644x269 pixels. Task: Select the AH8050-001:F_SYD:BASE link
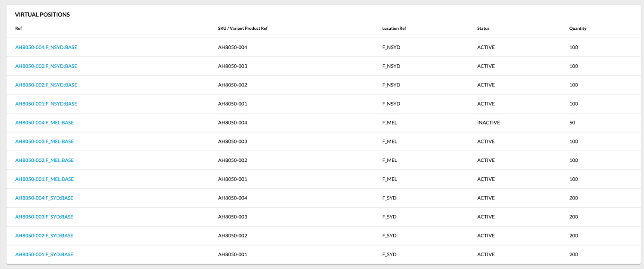pos(44,254)
